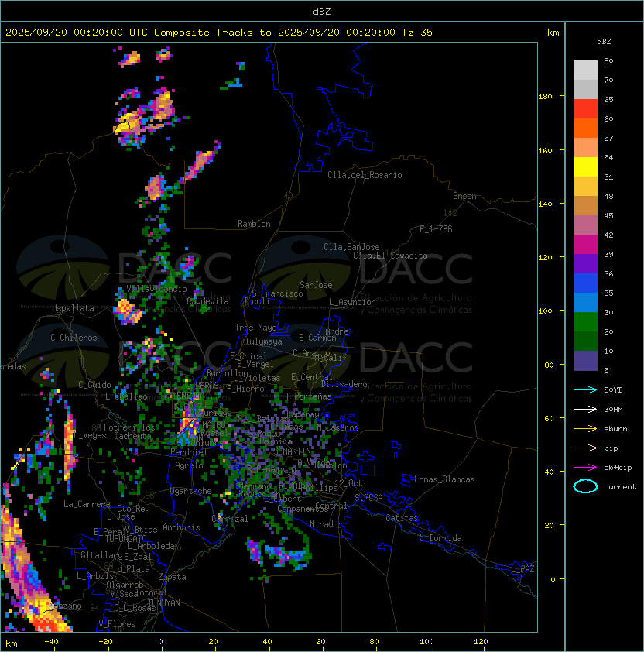Click the E_1-736 map label
Screen dimensions: 644x652
click(436, 229)
